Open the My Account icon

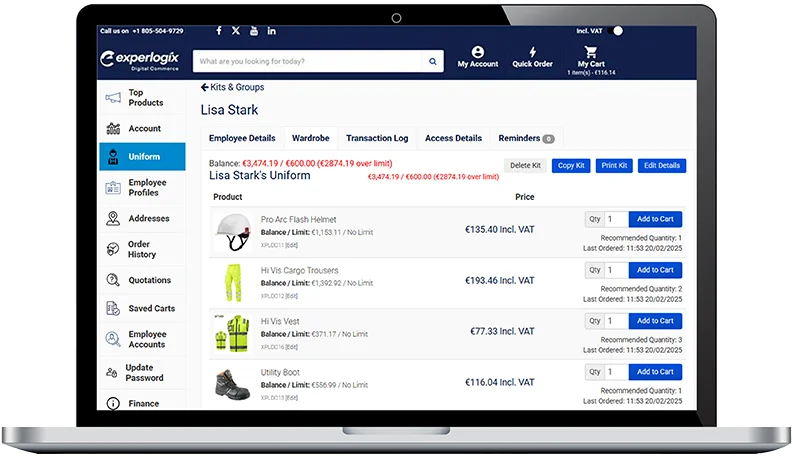[477, 52]
